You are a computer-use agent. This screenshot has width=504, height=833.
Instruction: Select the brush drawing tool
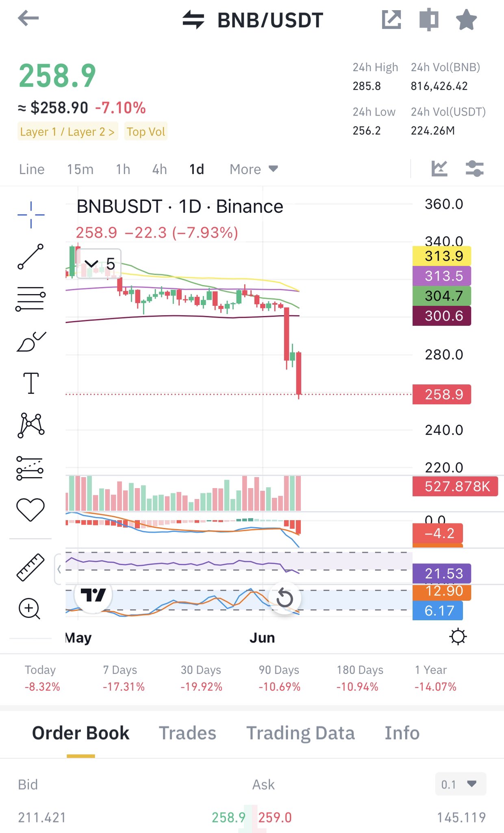click(31, 341)
